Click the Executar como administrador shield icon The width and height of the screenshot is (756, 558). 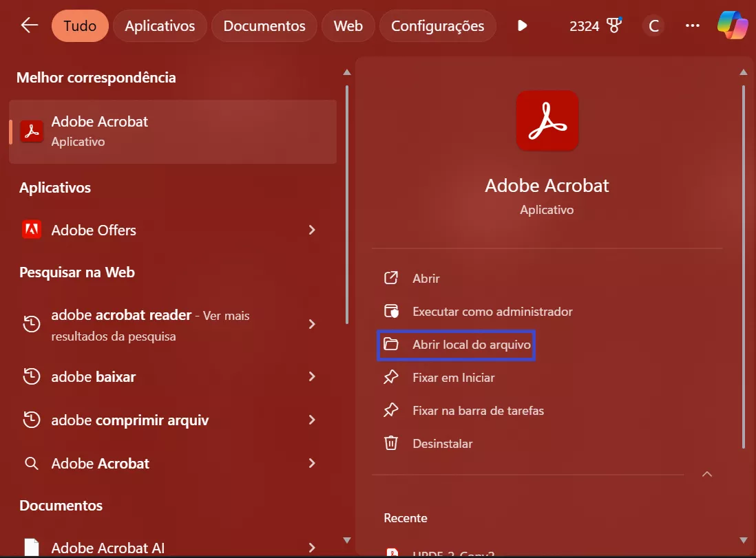391,311
